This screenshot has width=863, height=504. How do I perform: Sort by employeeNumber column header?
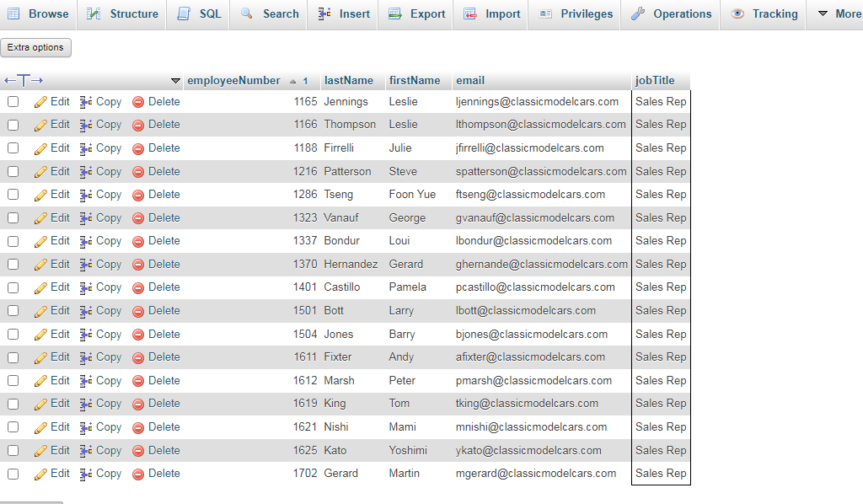pos(233,80)
